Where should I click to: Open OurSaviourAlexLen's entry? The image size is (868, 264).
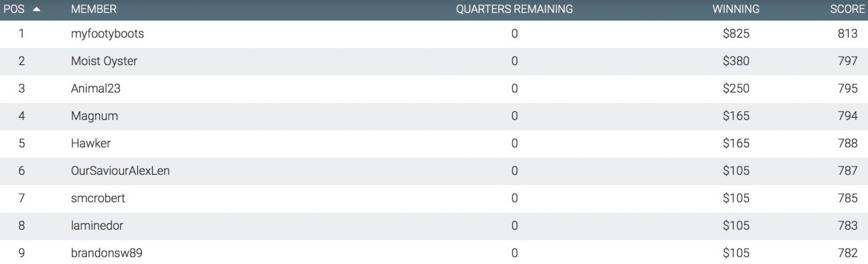(x=120, y=171)
